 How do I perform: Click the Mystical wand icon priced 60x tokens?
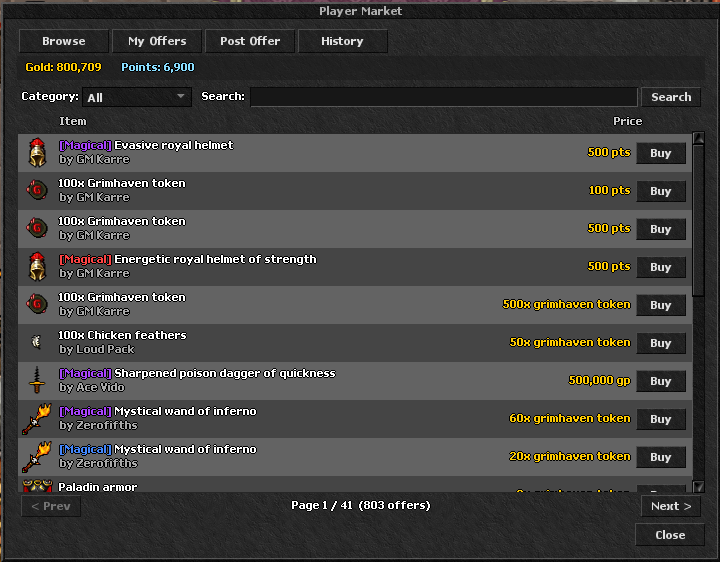click(37, 418)
